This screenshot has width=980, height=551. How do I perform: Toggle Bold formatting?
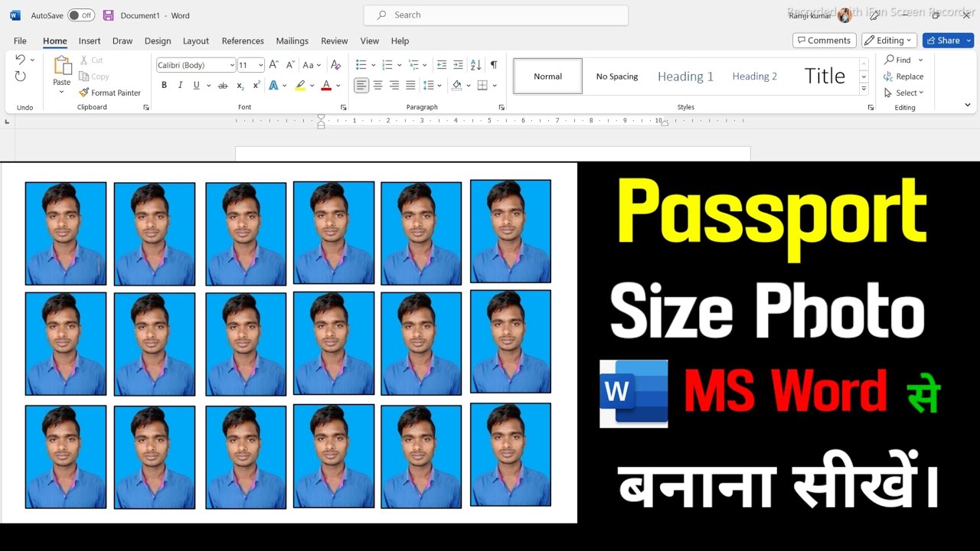(164, 85)
